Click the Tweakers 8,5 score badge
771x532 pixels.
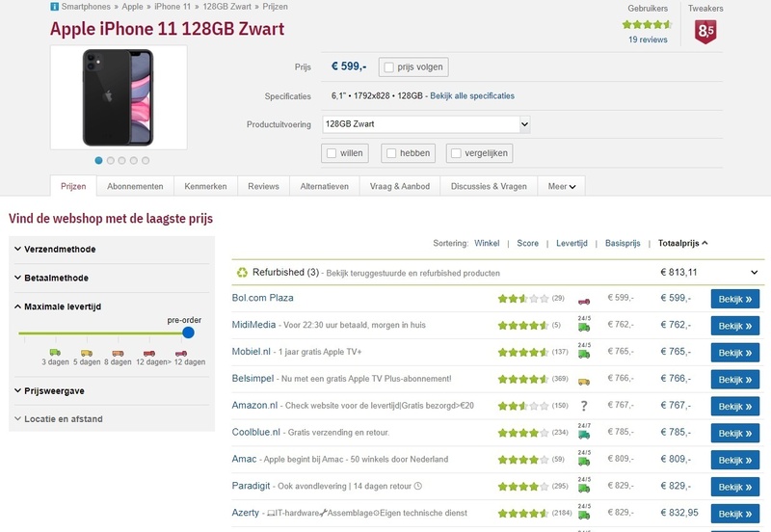705,32
